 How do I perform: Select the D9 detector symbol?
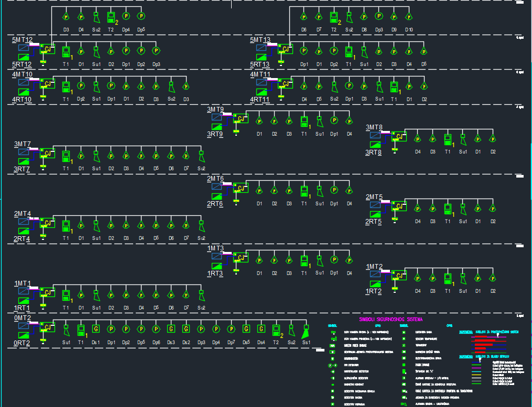[x=394, y=17]
